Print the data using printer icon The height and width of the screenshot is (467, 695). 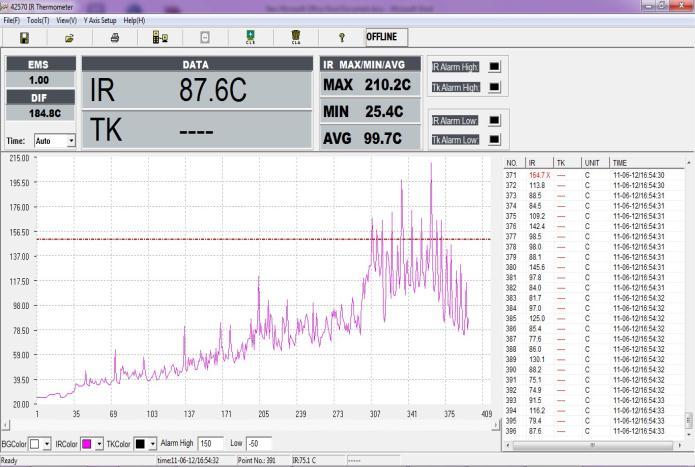tap(115, 38)
